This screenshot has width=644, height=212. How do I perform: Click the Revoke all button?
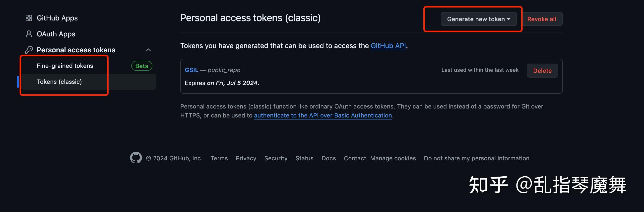(x=541, y=19)
